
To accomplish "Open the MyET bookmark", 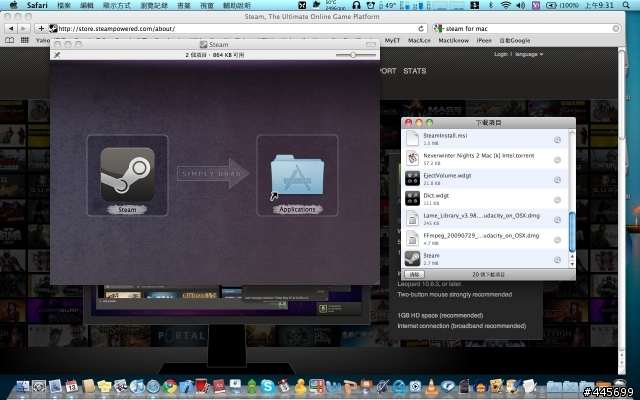I will (392, 40).
